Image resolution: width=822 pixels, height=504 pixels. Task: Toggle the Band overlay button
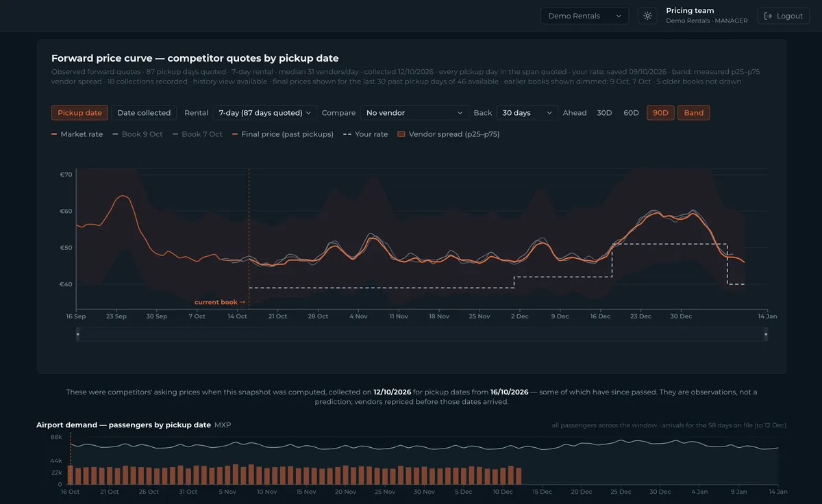pos(693,113)
